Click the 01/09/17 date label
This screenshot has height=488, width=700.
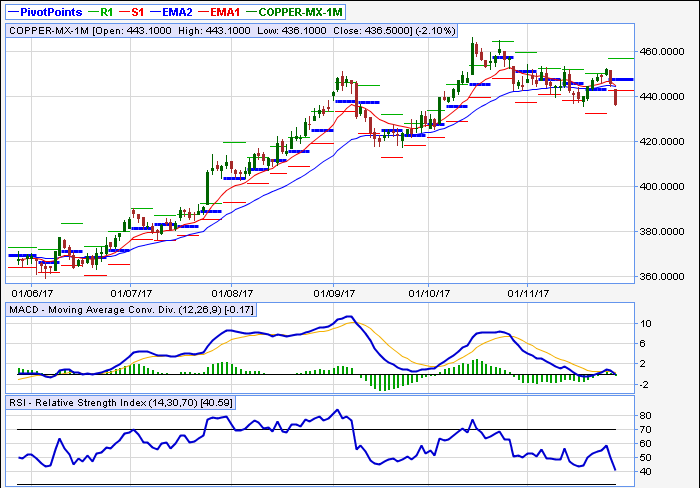[x=334, y=293]
